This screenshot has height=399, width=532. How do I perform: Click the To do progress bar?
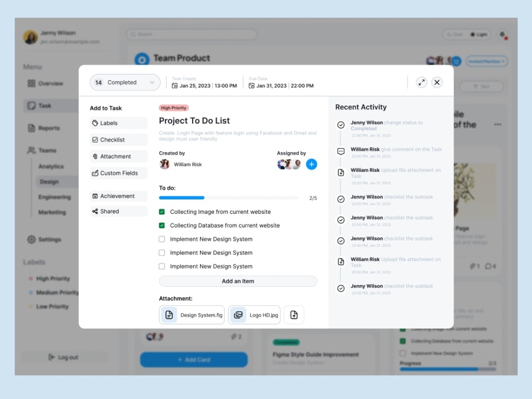point(229,197)
